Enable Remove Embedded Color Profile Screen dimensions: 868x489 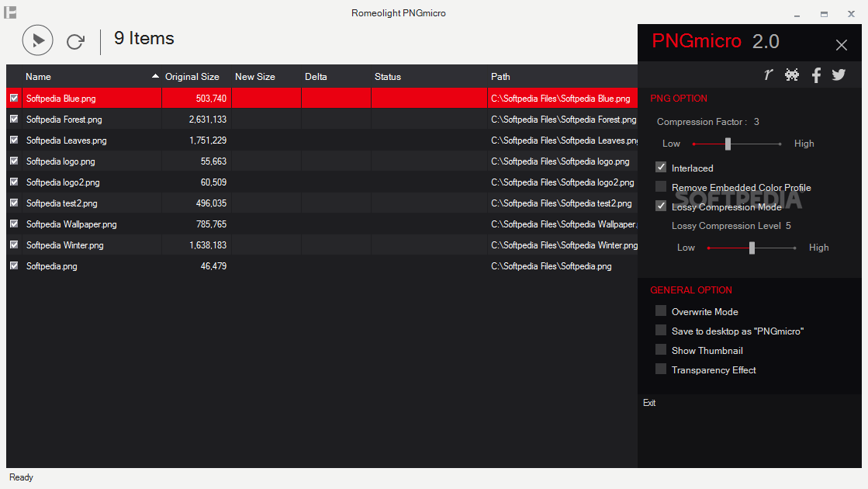[x=661, y=186]
